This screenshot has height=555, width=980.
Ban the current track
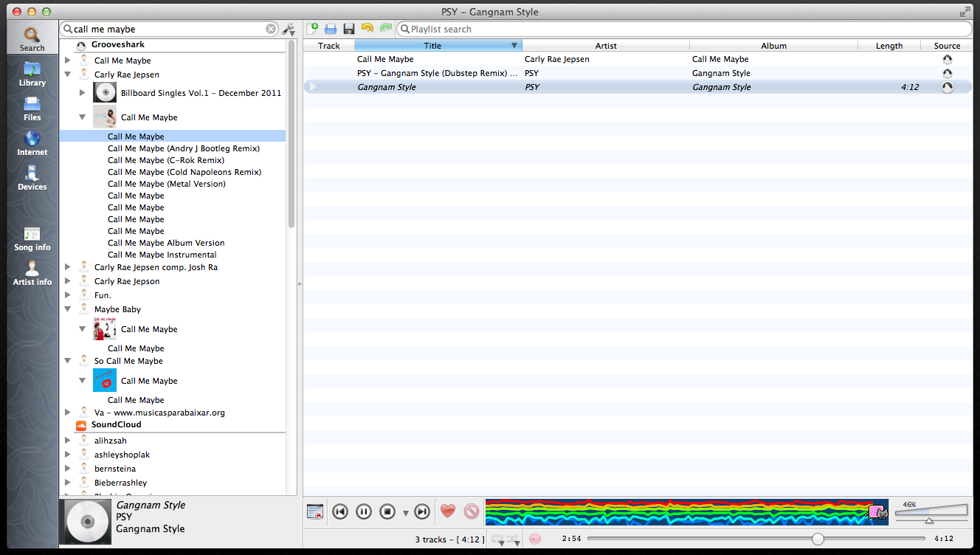coord(470,511)
